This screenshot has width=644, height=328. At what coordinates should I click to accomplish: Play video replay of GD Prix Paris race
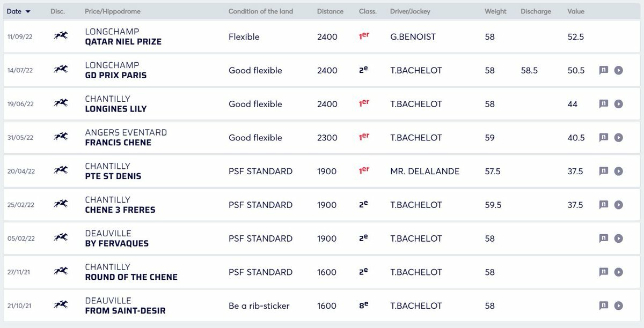(618, 70)
